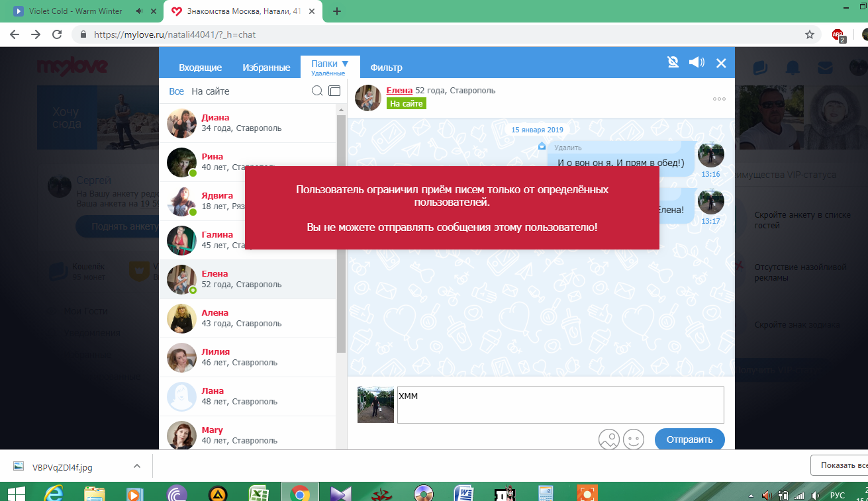Toggle the crossed-out notifications icon in chat header
The height and width of the screenshot is (501, 868).
click(x=673, y=62)
